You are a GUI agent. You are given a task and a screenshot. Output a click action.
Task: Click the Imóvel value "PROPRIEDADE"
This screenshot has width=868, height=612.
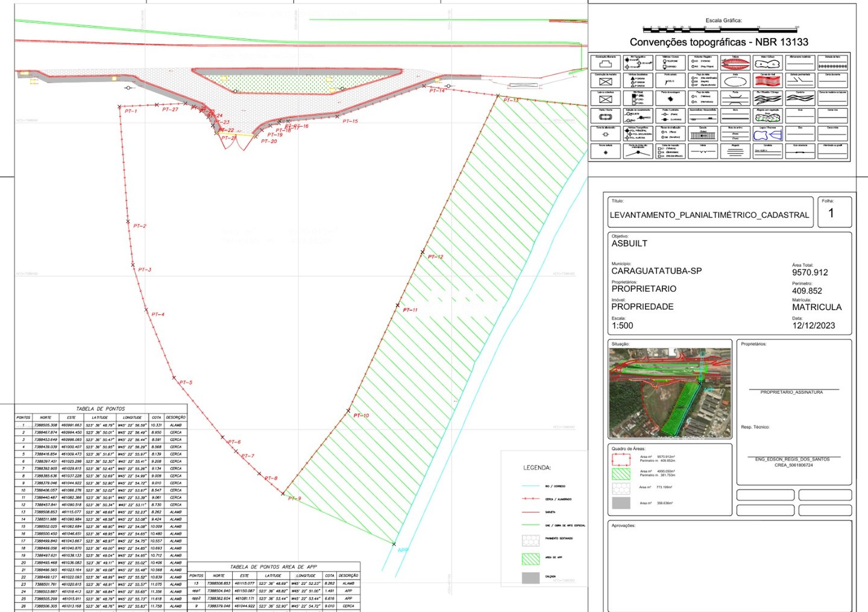(643, 306)
